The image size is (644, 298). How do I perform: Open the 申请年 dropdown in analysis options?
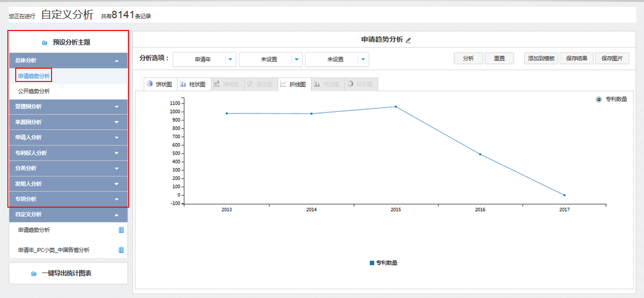click(x=230, y=59)
